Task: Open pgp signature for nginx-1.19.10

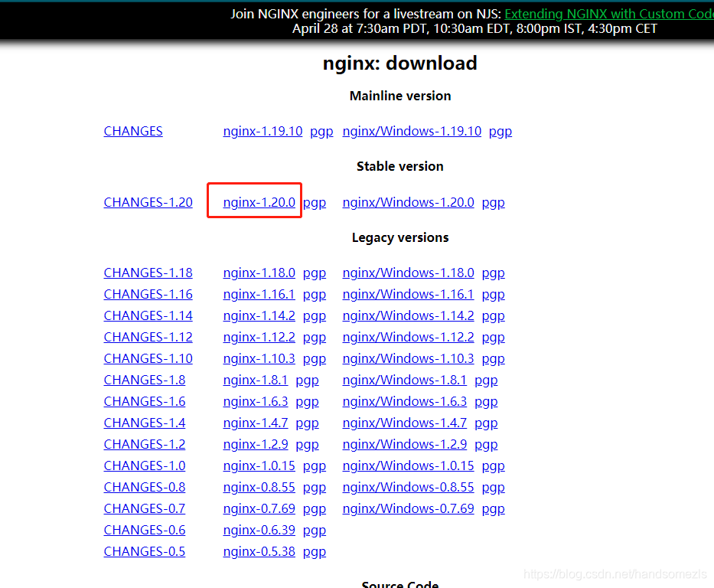Action: pyautogui.click(x=321, y=132)
